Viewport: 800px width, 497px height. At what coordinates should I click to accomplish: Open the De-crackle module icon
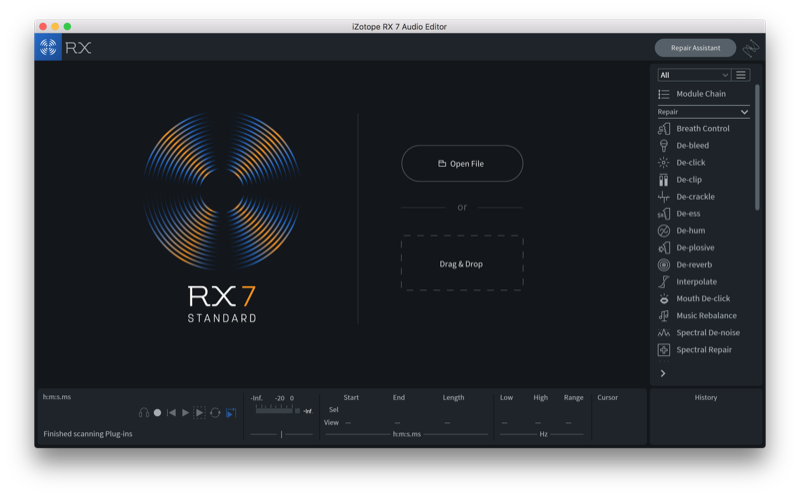tap(663, 196)
